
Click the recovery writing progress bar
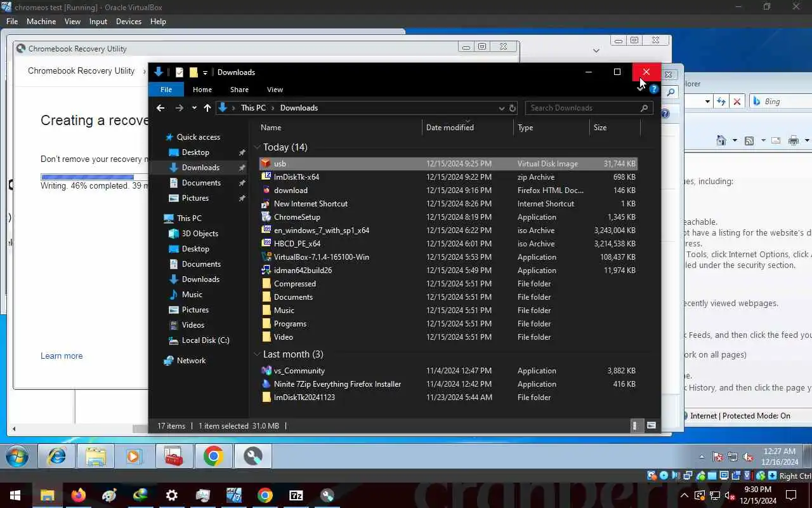coord(95,177)
